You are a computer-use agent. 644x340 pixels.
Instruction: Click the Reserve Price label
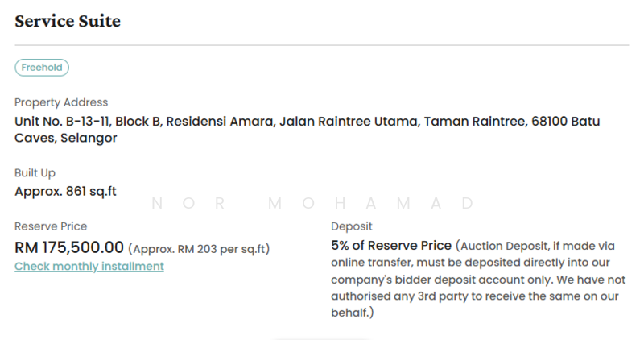[51, 226]
